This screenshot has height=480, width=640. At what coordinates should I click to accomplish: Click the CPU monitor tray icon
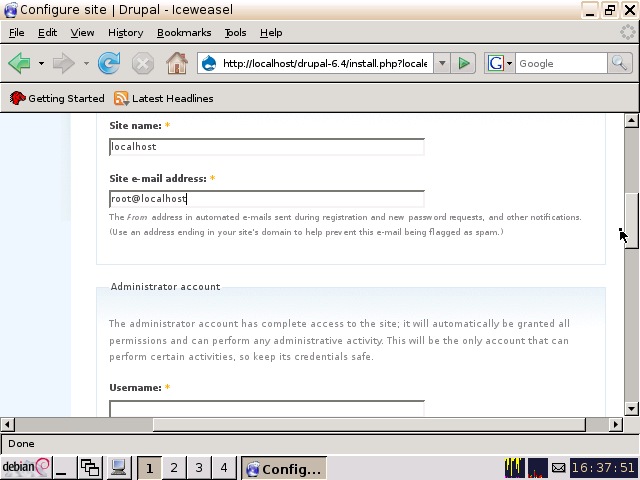tap(514, 468)
